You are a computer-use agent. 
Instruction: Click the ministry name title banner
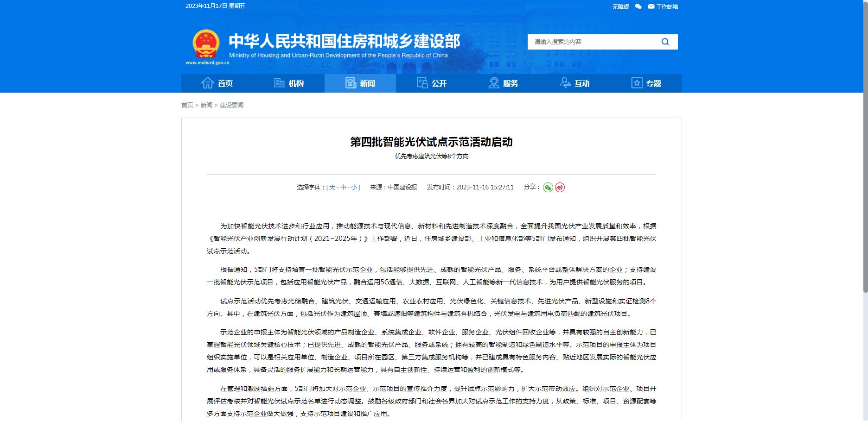(x=345, y=41)
